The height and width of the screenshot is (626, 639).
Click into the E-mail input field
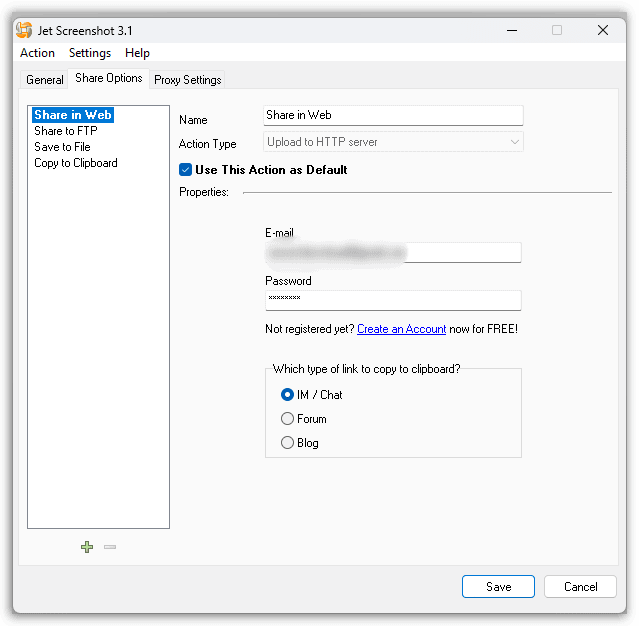(393, 253)
